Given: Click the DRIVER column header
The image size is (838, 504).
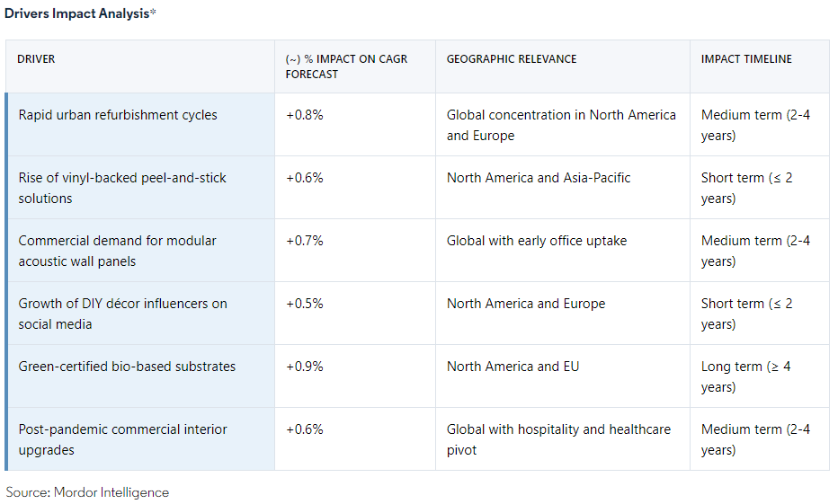Looking at the screenshot, I should click(x=36, y=59).
